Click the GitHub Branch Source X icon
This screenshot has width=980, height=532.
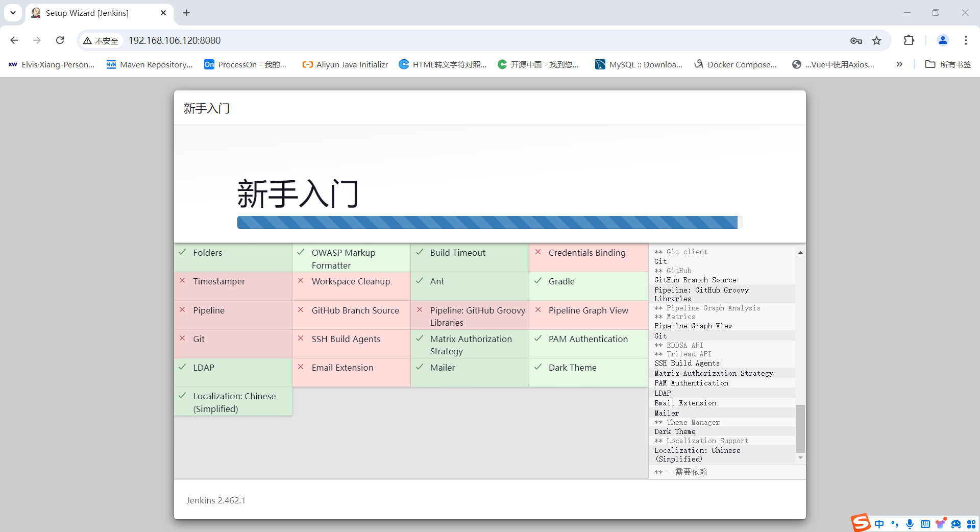(x=301, y=310)
